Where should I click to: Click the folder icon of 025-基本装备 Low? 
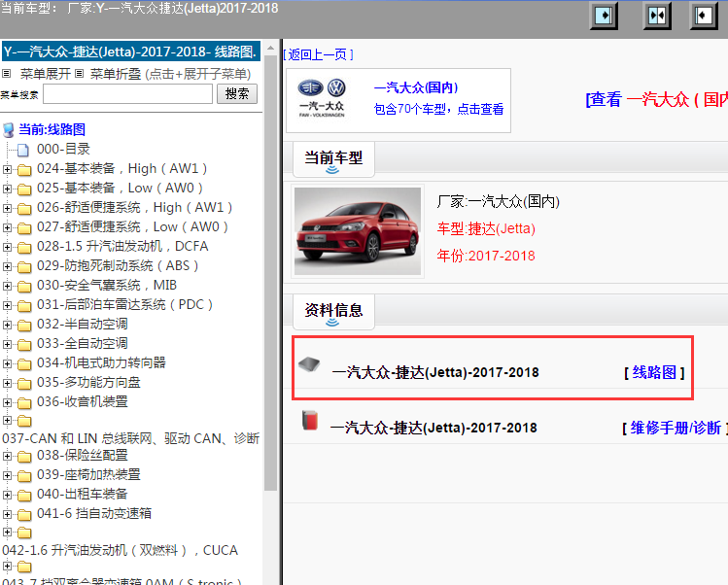click(x=24, y=189)
